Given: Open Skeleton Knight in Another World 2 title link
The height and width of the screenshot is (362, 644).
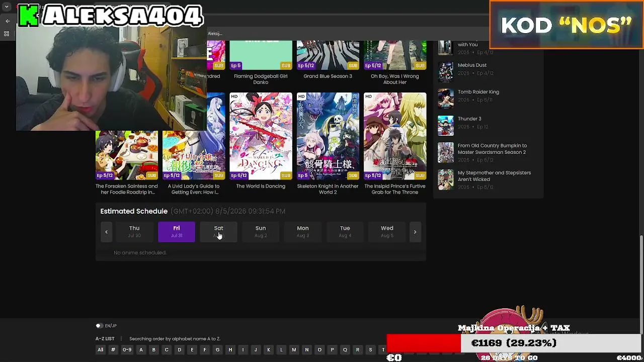Looking at the screenshot, I should (328, 189).
